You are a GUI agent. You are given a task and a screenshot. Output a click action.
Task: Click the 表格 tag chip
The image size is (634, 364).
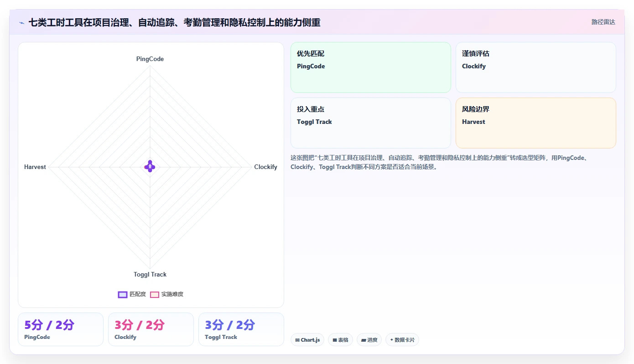pyautogui.click(x=340, y=340)
